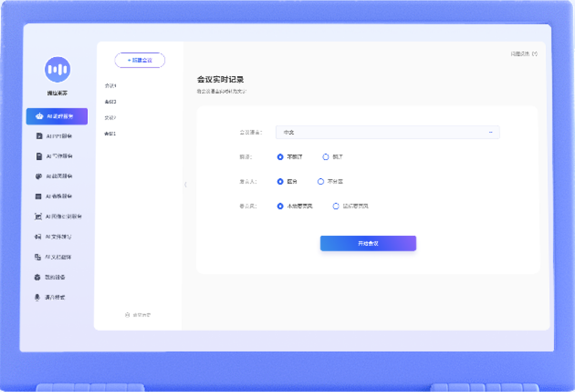Select the remote microphone radio option
575x392 pixels.
click(x=351, y=206)
